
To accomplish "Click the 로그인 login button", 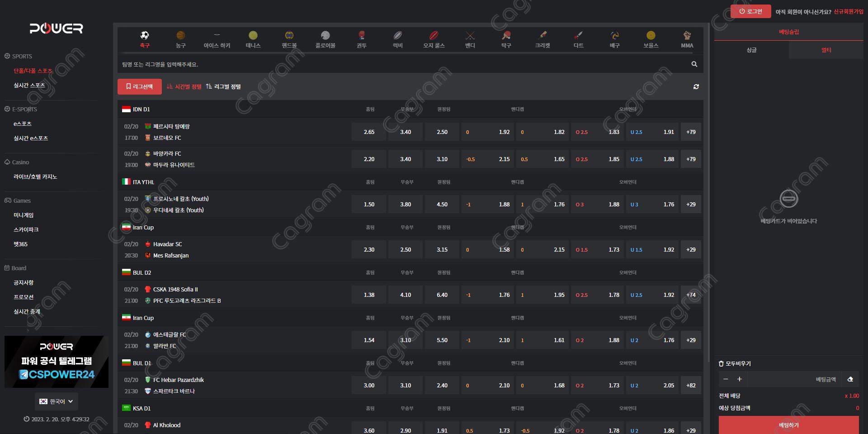I will [x=750, y=11].
